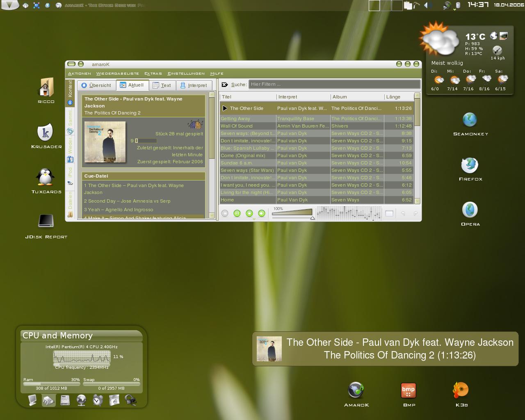The width and height of the screenshot is (525, 420).
Task: Open the Hilfe menu
Action: 217,73
